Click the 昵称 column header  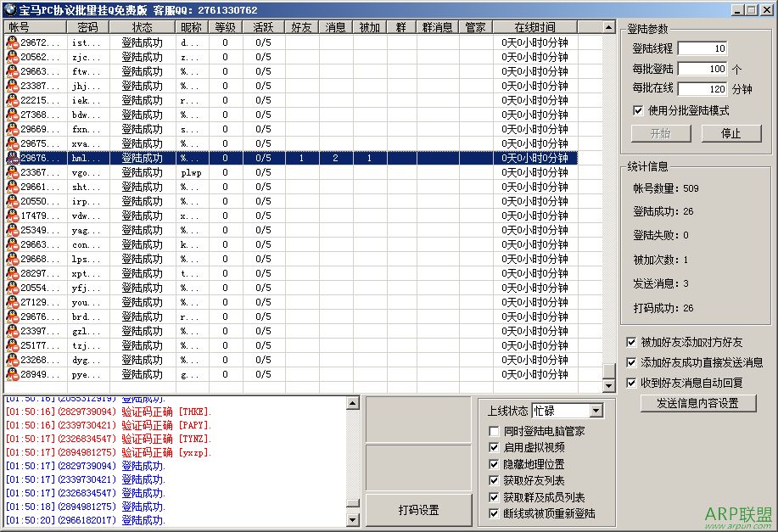click(192, 27)
